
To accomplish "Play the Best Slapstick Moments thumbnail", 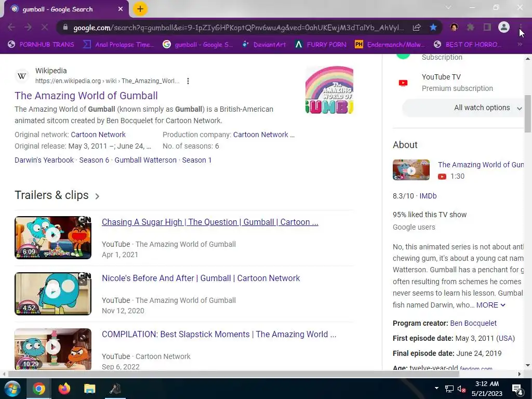I will click(x=53, y=349).
